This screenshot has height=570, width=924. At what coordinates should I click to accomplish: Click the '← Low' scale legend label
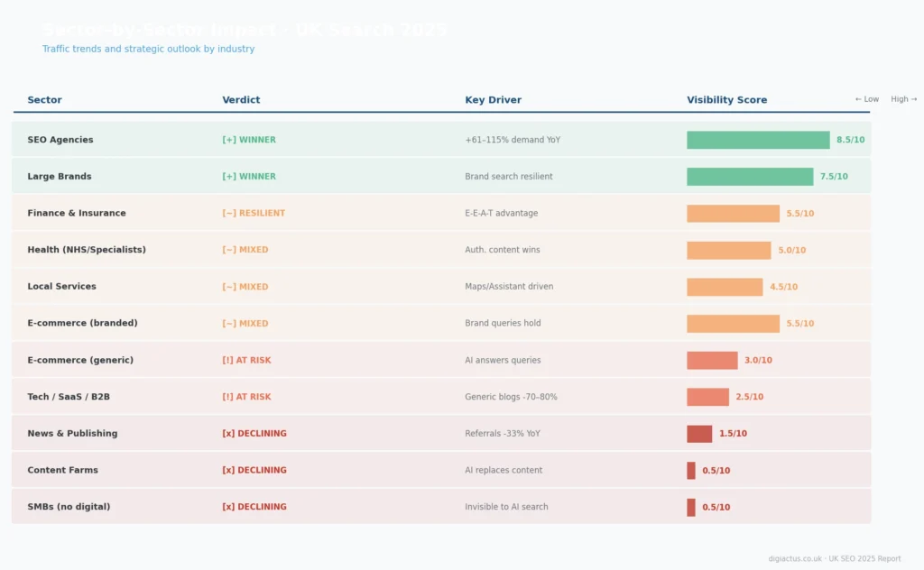pyautogui.click(x=866, y=99)
